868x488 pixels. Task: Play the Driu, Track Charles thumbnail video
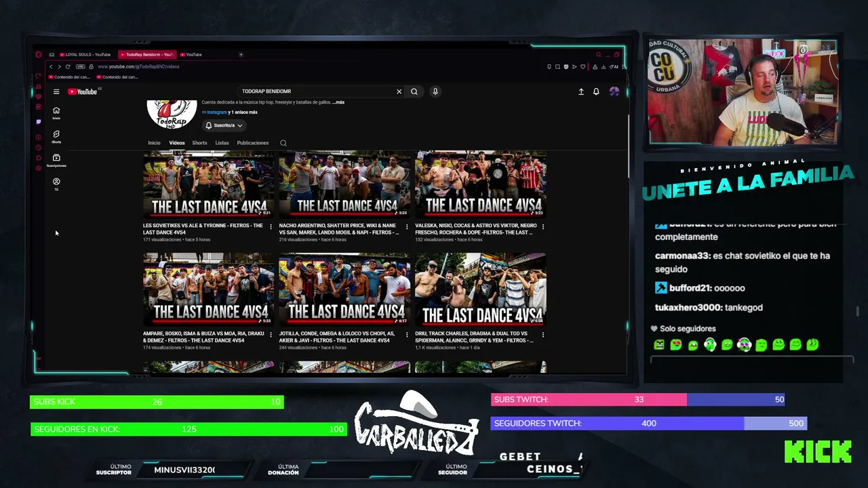[481, 289]
